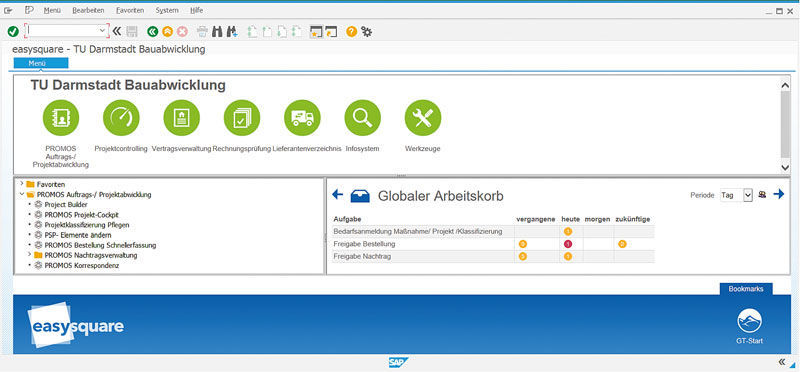Image resolution: width=800 pixels, height=372 pixels.
Task: Open the Periode Tag dropdown
Action: (736, 195)
